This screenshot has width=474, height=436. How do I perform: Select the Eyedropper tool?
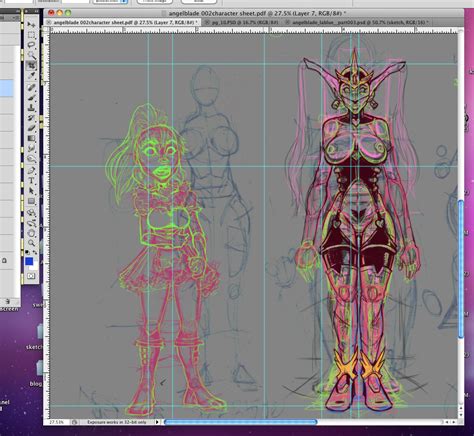[31, 75]
